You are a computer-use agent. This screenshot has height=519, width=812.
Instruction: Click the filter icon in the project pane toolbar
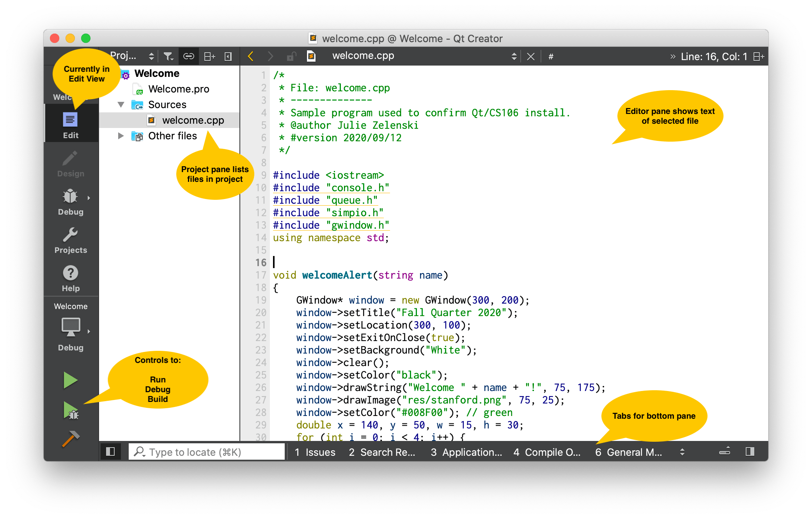[x=168, y=56]
